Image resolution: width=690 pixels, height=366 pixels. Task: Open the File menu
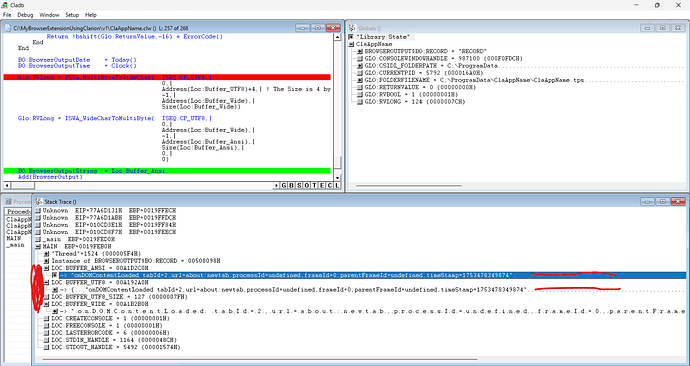(x=7, y=15)
